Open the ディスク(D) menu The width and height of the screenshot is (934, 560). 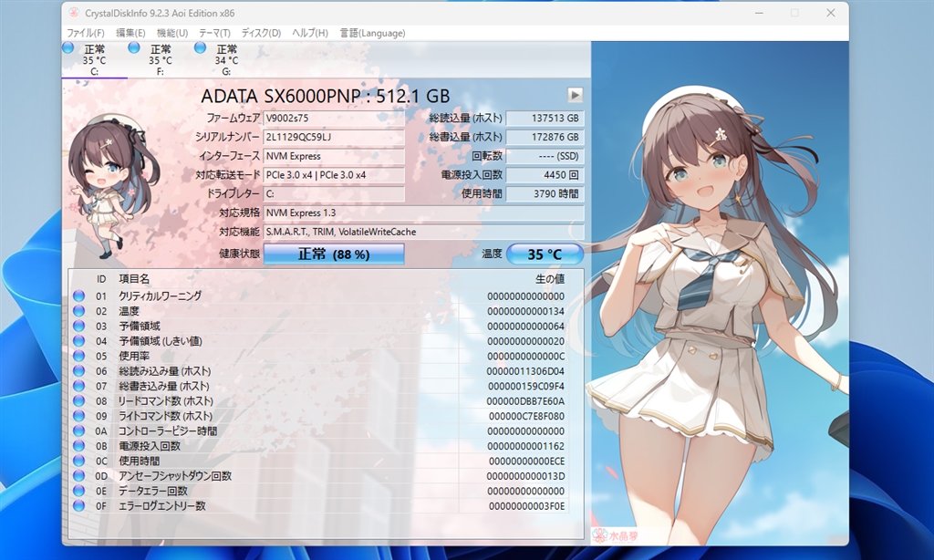(261, 33)
